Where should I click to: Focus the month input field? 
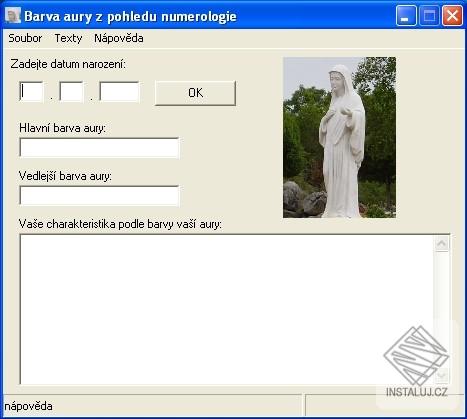pyautogui.click(x=71, y=91)
